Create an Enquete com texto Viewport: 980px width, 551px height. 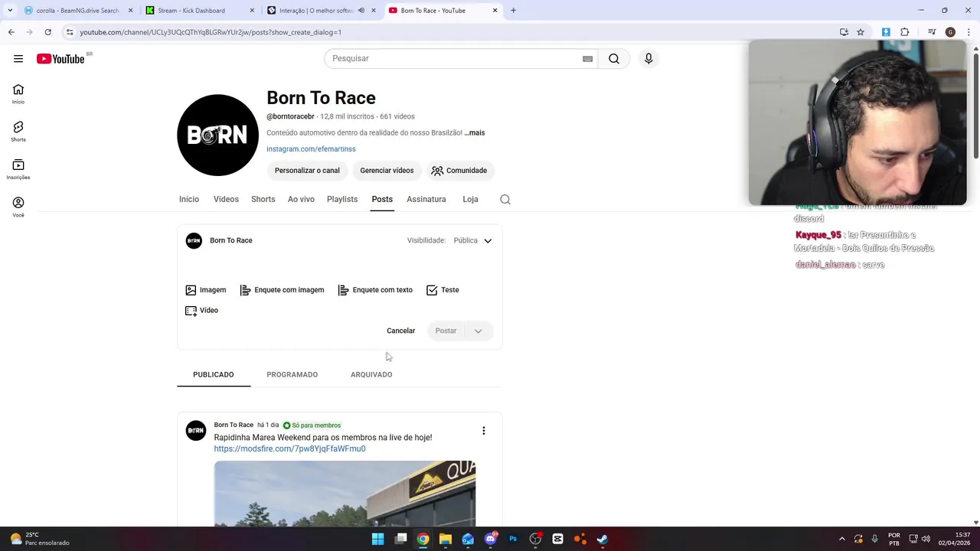coord(375,290)
